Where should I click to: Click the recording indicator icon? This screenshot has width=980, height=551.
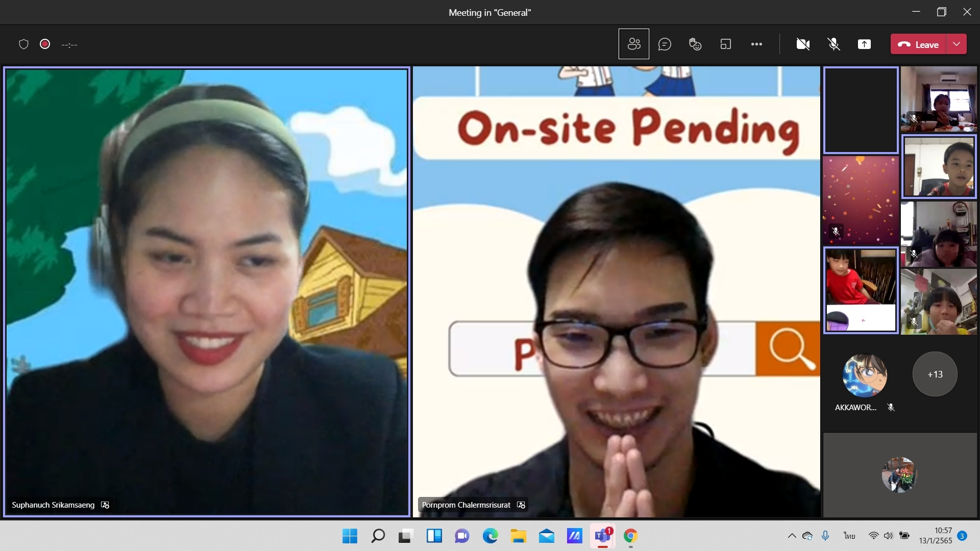tap(45, 44)
